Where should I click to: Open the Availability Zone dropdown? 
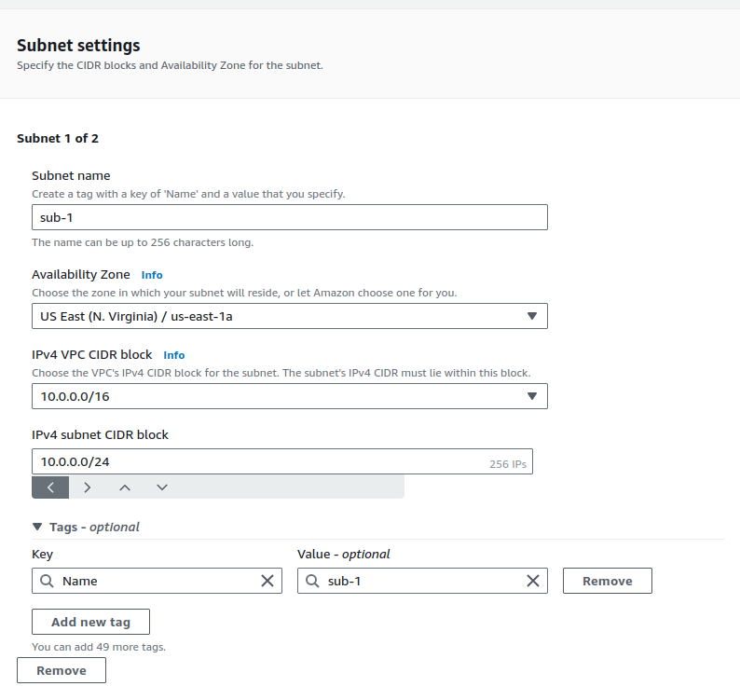[x=289, y=316]
